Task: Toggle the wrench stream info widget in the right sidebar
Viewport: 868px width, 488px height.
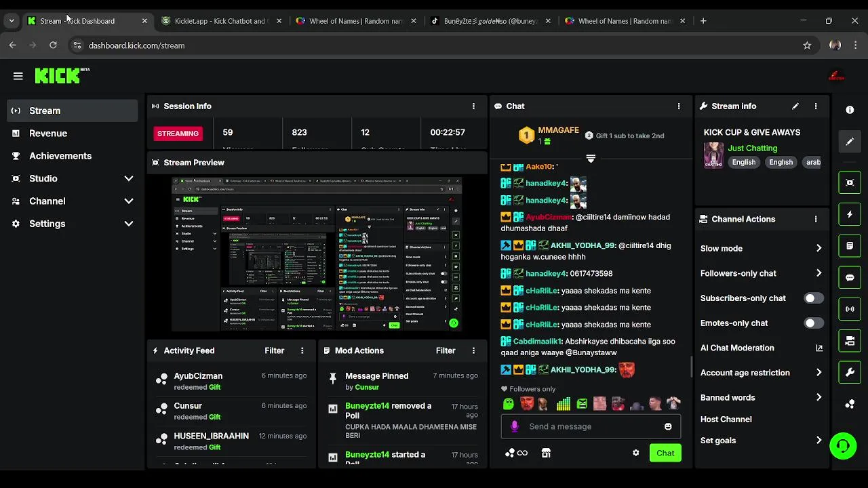Action: 850,372
